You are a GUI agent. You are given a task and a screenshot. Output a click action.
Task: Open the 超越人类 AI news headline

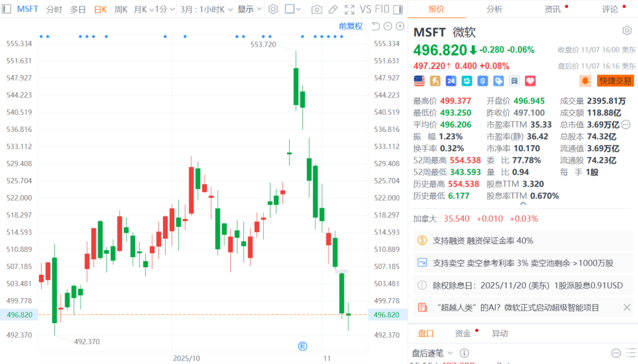[518, 307]
